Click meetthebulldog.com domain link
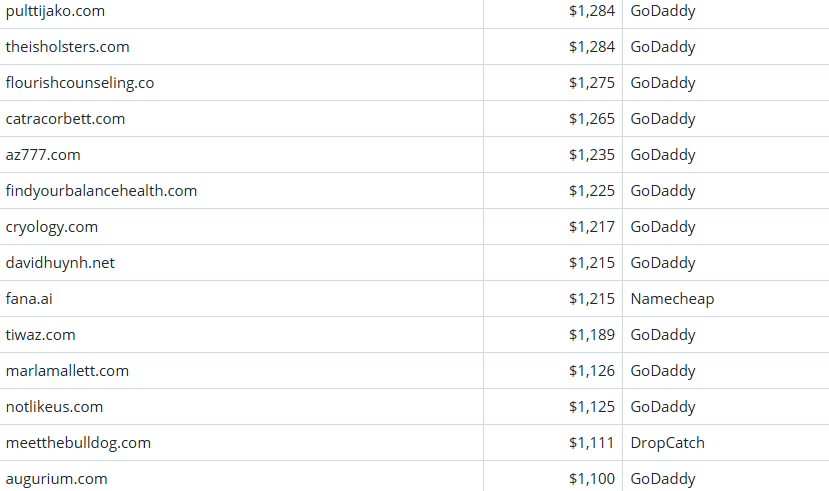Viewport: 829px width, 491px height. point(78,443)
